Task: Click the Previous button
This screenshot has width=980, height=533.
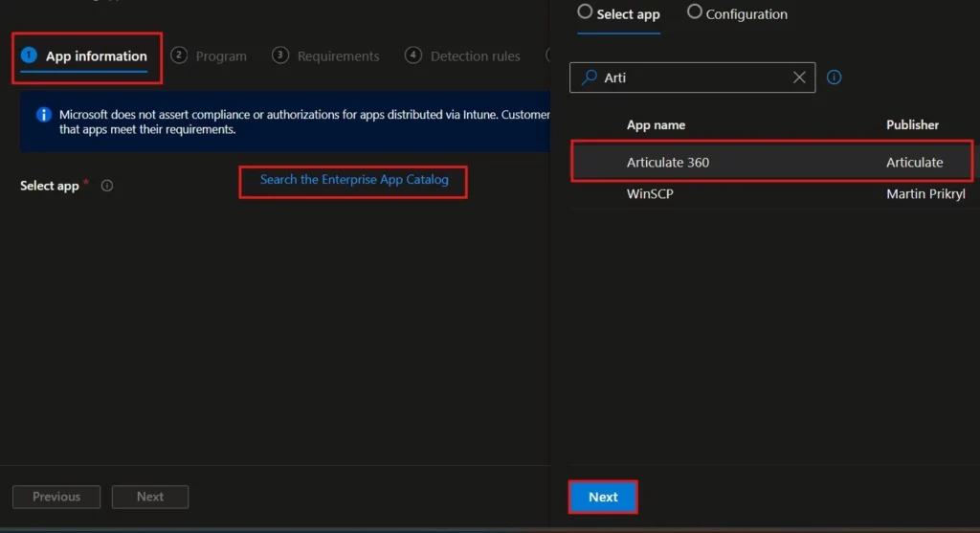Action: [x=56, y=497]
